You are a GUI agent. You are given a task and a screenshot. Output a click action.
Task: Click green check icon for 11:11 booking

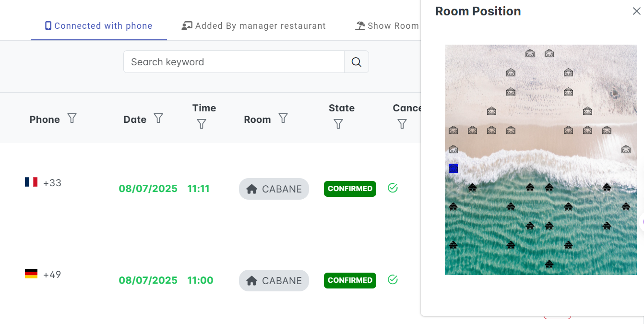(393, 188)
